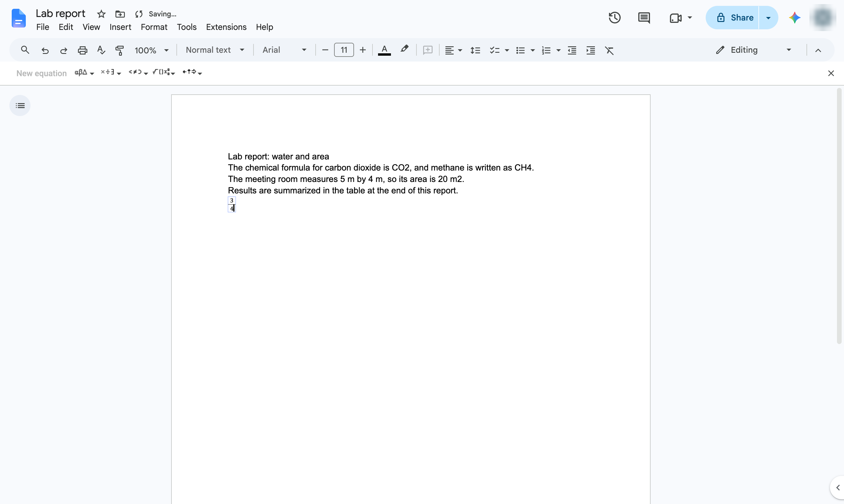This screenshot has width=844, height=504.
Task: Open math operations √ dropdown
Action: click(164, 72)
